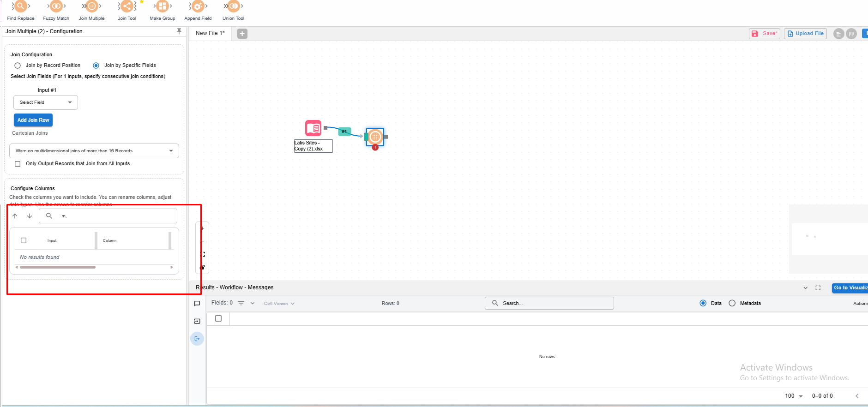The width and height of the screenshot is (868, 407).
Task: Pin the Configuration panel
Action: 179,31
